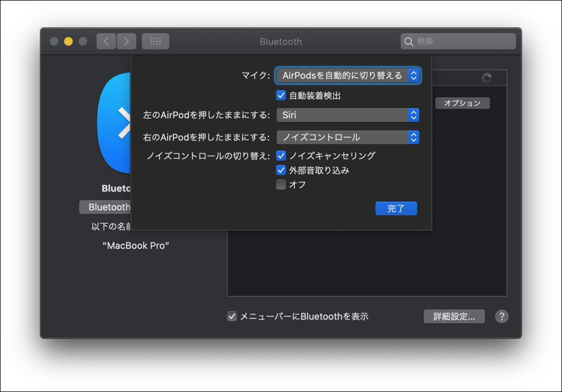The image size is (562, 392).
Task: Click the spinning progress indicator
Action: point(486,78)
